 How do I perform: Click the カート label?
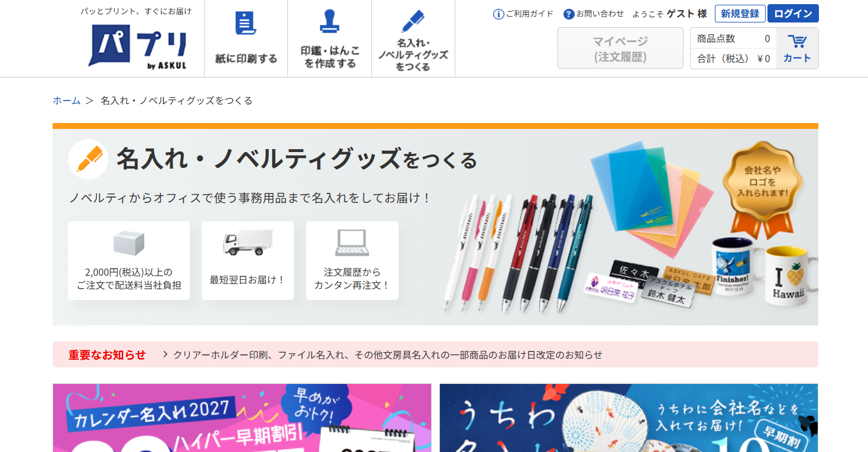pyautogui.click(x=797, y=59)
